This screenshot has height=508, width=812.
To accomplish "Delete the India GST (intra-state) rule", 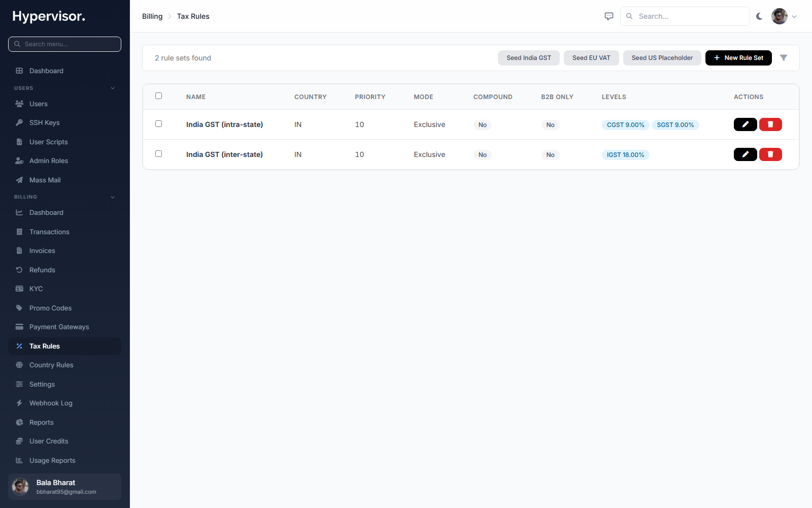I will click(770, 124).
